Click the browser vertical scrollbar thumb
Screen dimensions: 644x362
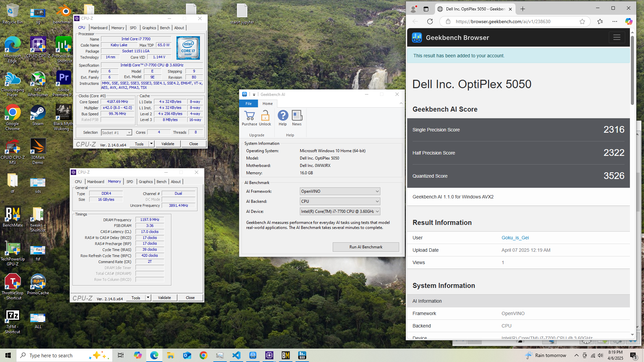pyautogui.click(x=632, y=70)
